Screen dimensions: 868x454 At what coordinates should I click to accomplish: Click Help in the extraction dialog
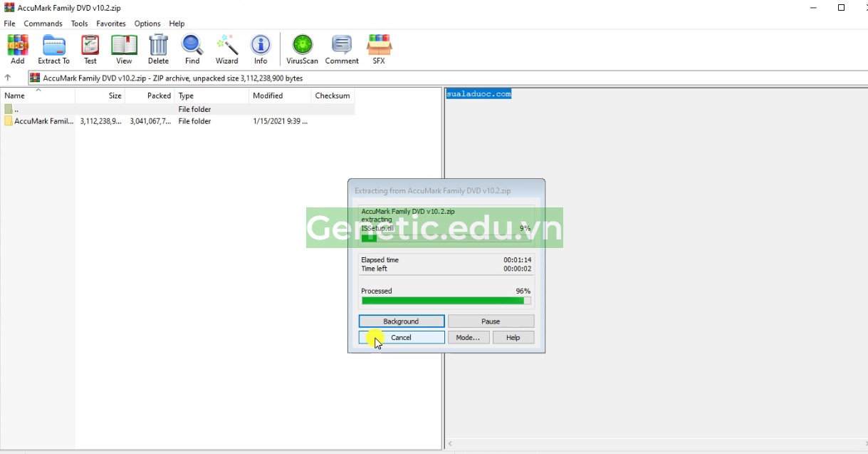(x=513, y=337)
